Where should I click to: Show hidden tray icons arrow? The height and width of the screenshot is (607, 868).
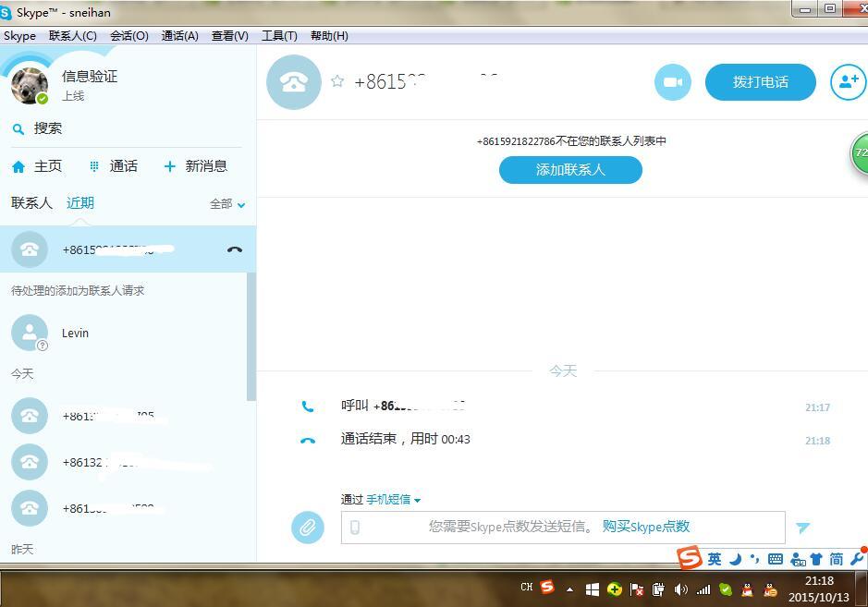569,589
